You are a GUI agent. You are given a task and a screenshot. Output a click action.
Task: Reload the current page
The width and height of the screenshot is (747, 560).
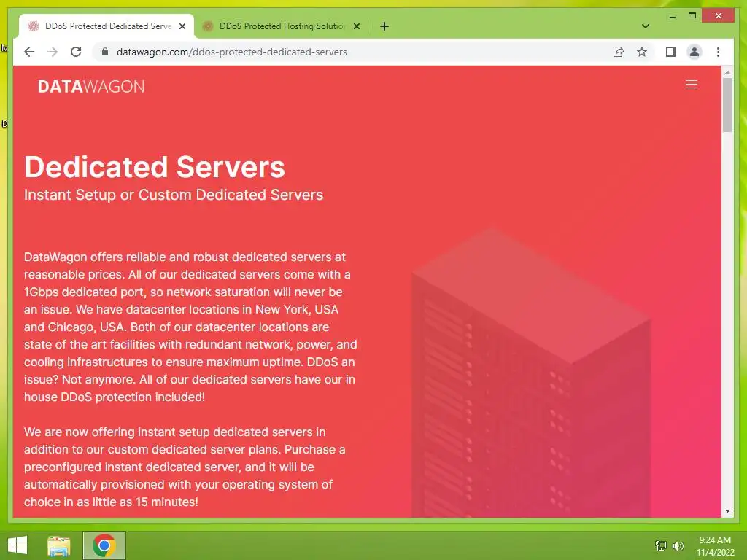click(76, 52)
